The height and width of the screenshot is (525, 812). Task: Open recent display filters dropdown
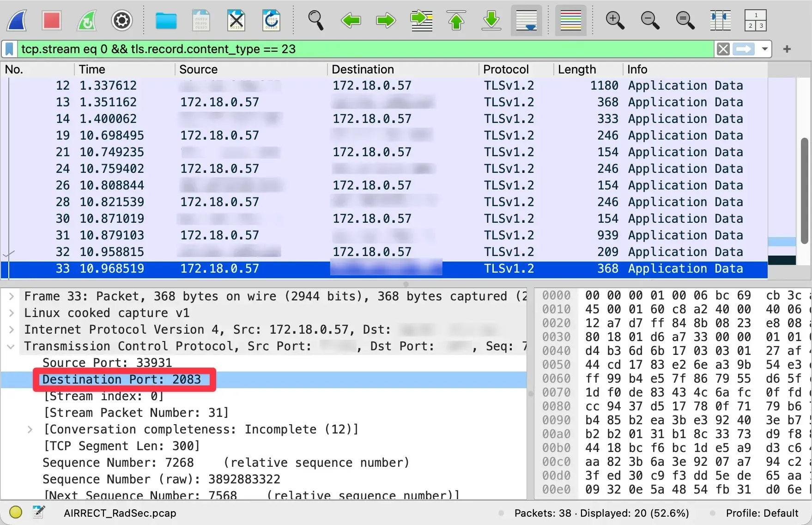(764, 49)
